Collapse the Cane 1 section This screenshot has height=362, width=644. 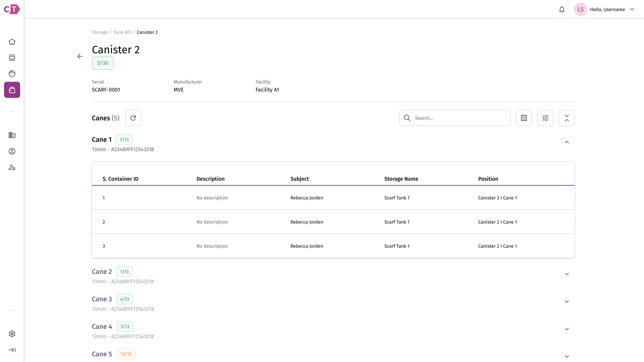coord(567,142)
